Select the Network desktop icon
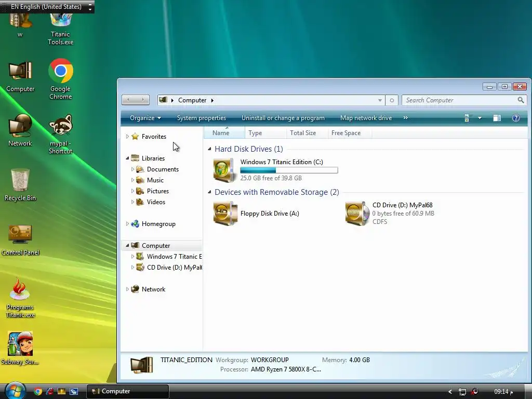 point(20,130)
